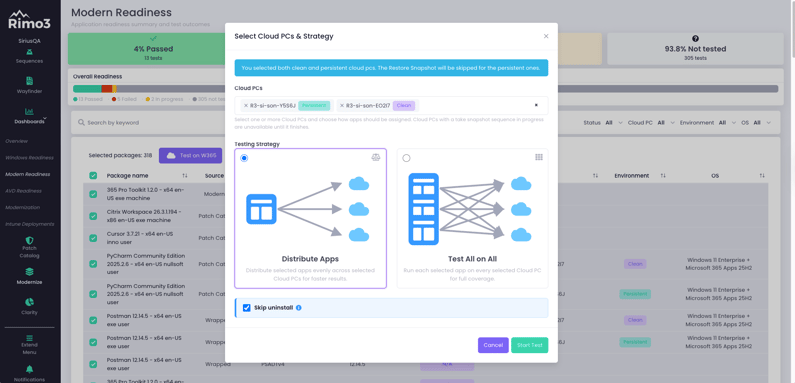Click the 13 Passed legend item

88,99
